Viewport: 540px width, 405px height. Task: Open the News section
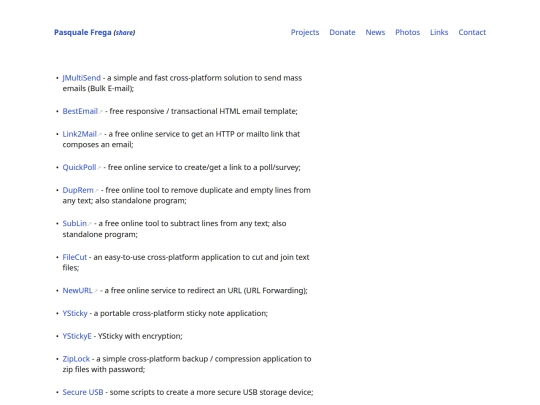375,32
